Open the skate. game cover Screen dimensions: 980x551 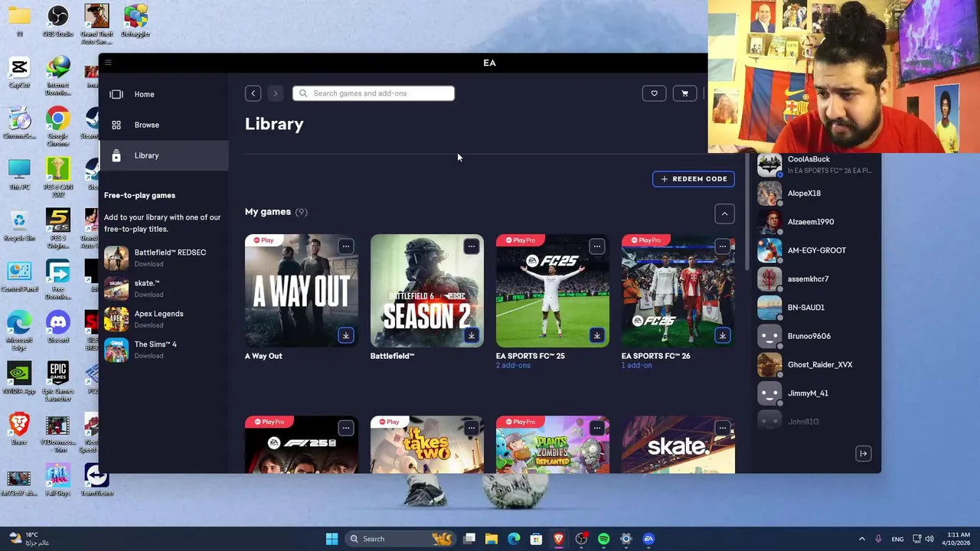pos(678,445)
